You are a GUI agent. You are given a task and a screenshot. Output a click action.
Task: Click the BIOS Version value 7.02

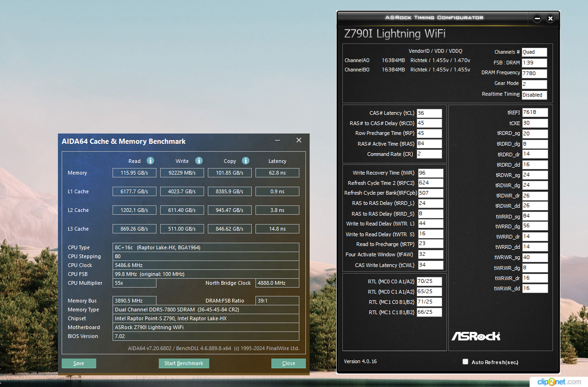(206, 336)
